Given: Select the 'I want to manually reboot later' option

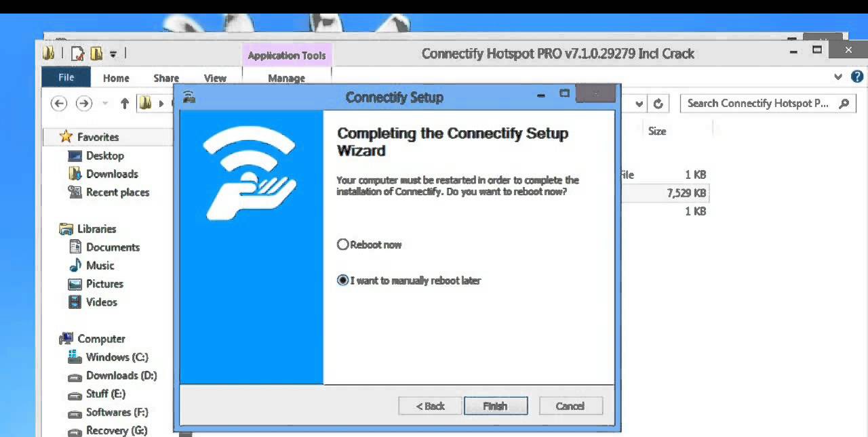Looking at the screenshot, I should click(342, 280).
